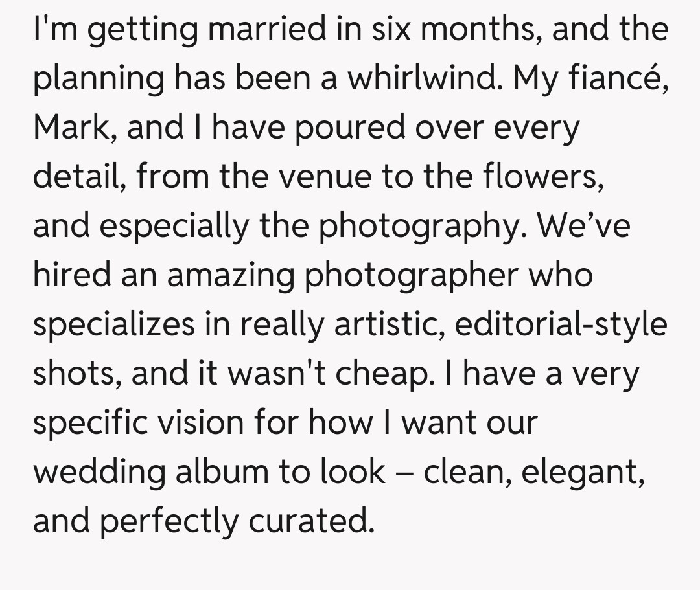Viewport: 700px width, 590px height.
Task: Click the word "editorial-style"
Action: 561,324
